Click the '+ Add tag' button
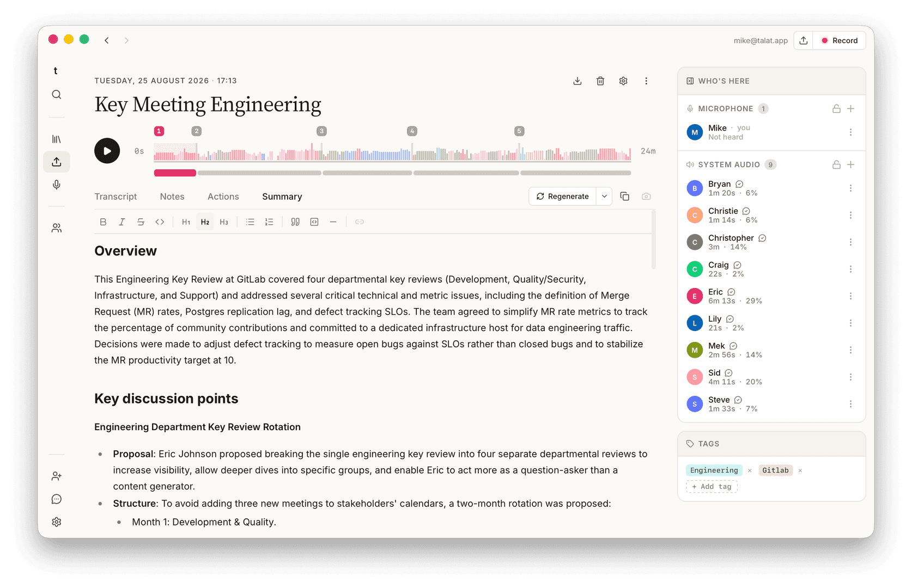This screenshot has width=912, height=588. click(712, 487)
